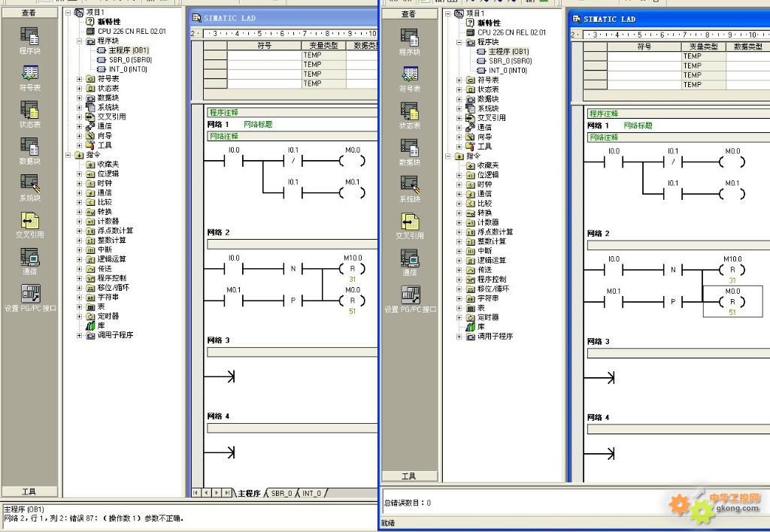Collapse 项目1 root node in left window tree
Image resolution: width=770 pixels, height=532 pixels.
(68, 12)
